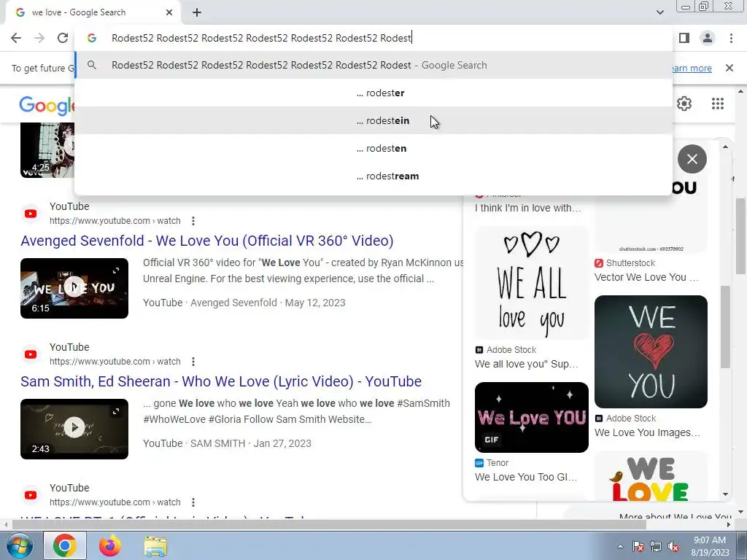Viewport: 747px width, 560px height.
Task: Open 'I think I'm in love with...' caption
Action: click(528, 208)
